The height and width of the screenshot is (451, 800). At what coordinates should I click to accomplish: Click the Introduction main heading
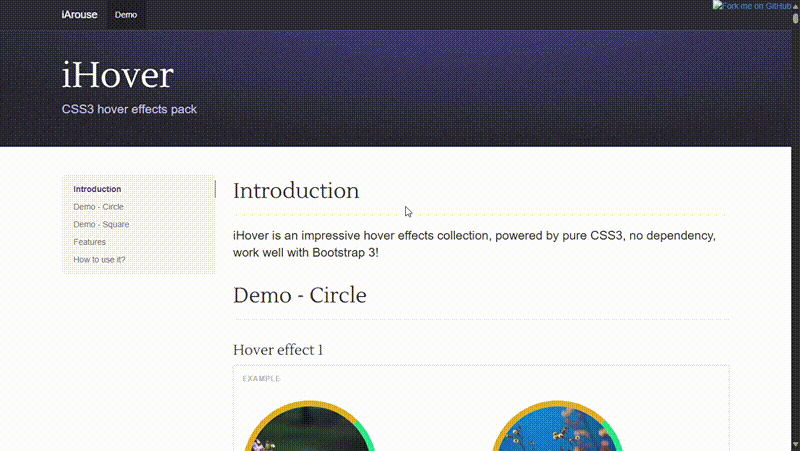click(296, 191)
